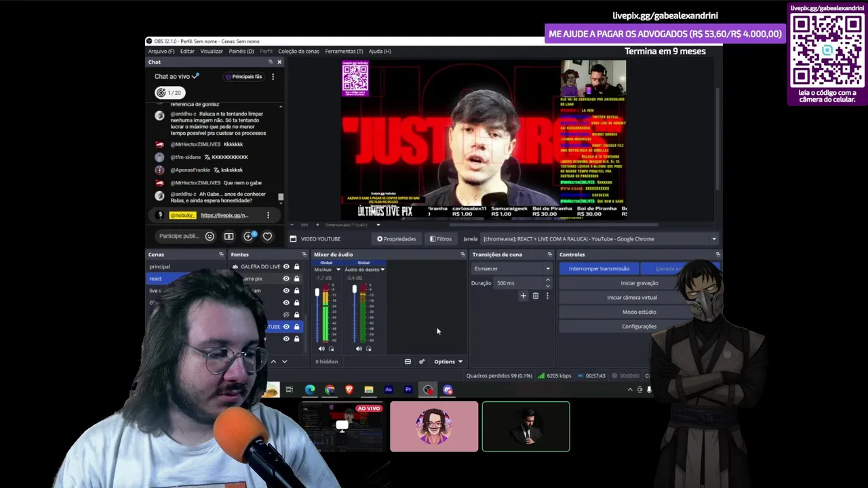Pop out the Chat dock
The height and width of the screenshot is (488, 868).
[x=270, y=62]
